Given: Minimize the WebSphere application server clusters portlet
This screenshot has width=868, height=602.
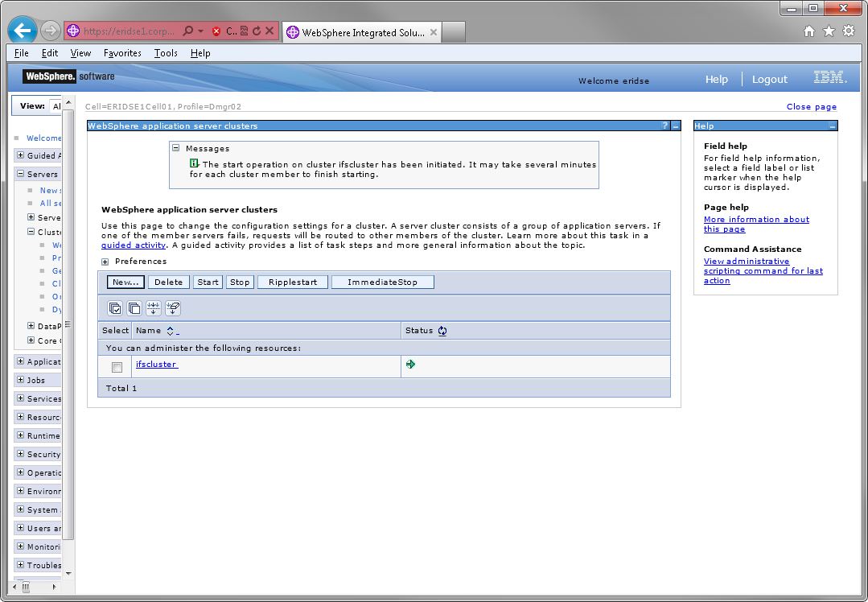Looking at the screenshot, I should tap(676, 126).
